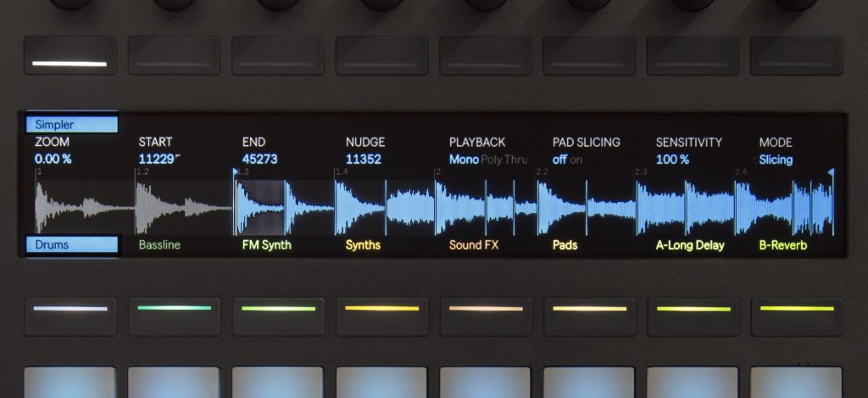The image size is (868, 398).
Task: Tap the peach-lit button below Sound FX
Action: 486,317
